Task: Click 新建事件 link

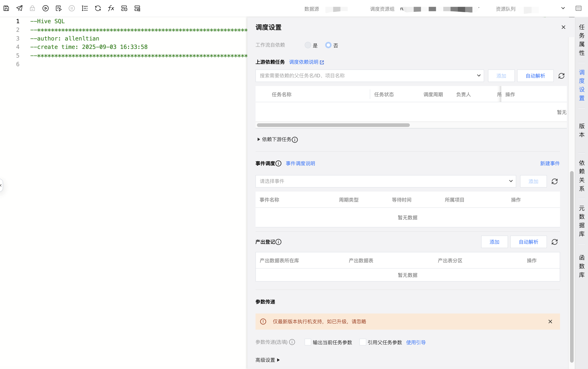Action: click(x=550, y=164)
